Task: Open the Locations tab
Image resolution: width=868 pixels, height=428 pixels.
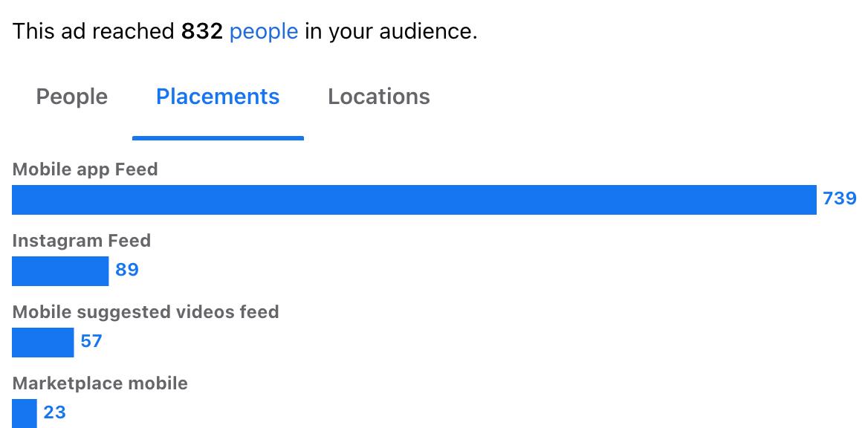Action: [379, 97]
